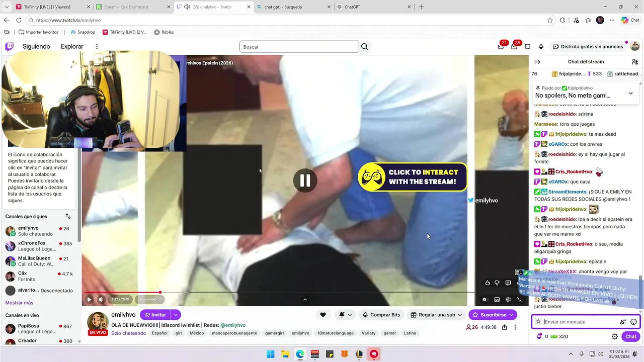This screenshot has height=362, width=644.
Task: Open the Twitch home logo
Action: pyautogui.click(x=10, y=47)
